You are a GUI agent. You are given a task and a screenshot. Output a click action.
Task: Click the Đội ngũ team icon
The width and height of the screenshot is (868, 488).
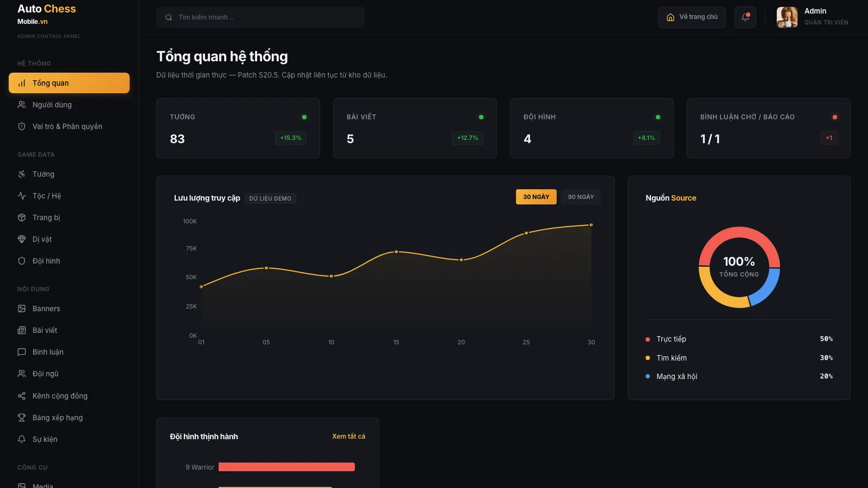(x=22, y=374)
